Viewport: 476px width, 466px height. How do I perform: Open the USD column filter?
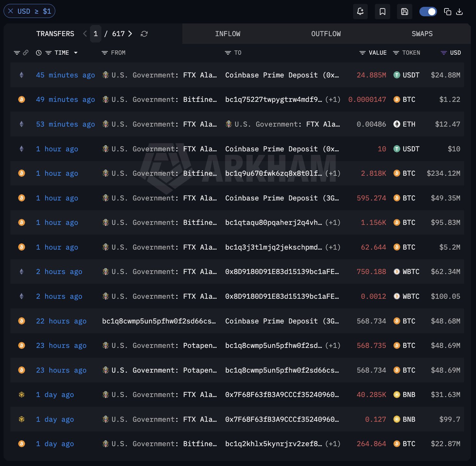click(443, 53)
